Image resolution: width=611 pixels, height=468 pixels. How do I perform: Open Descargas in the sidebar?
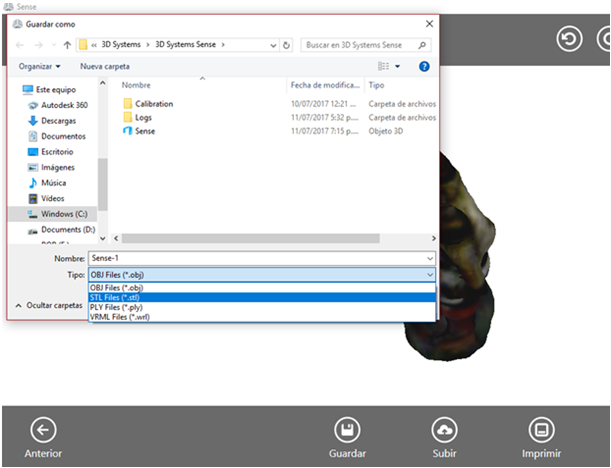point(52,121)
